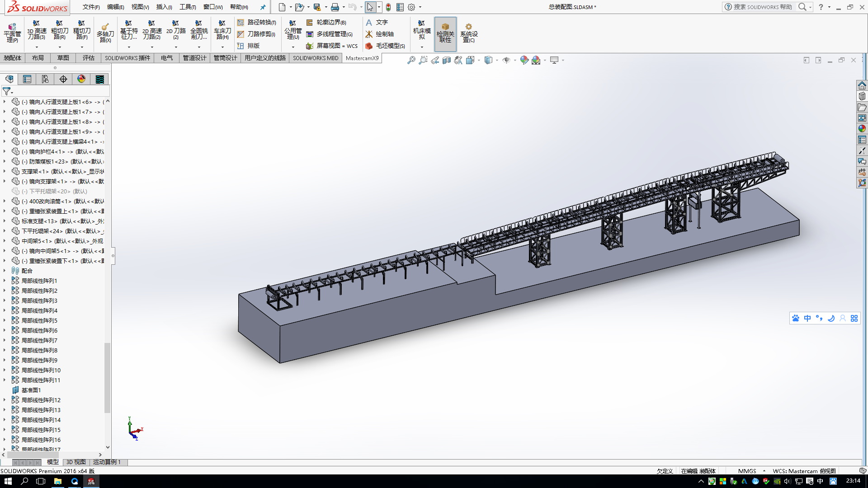868x488 pixels.
Task: Click the 系统设置 system settings icon
Action: coord(468,33)
